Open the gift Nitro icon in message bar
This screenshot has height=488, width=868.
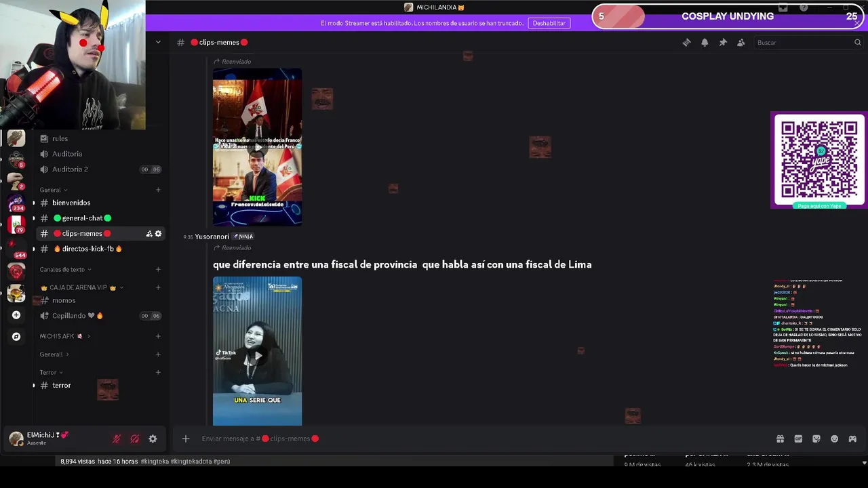pos(780,439)
